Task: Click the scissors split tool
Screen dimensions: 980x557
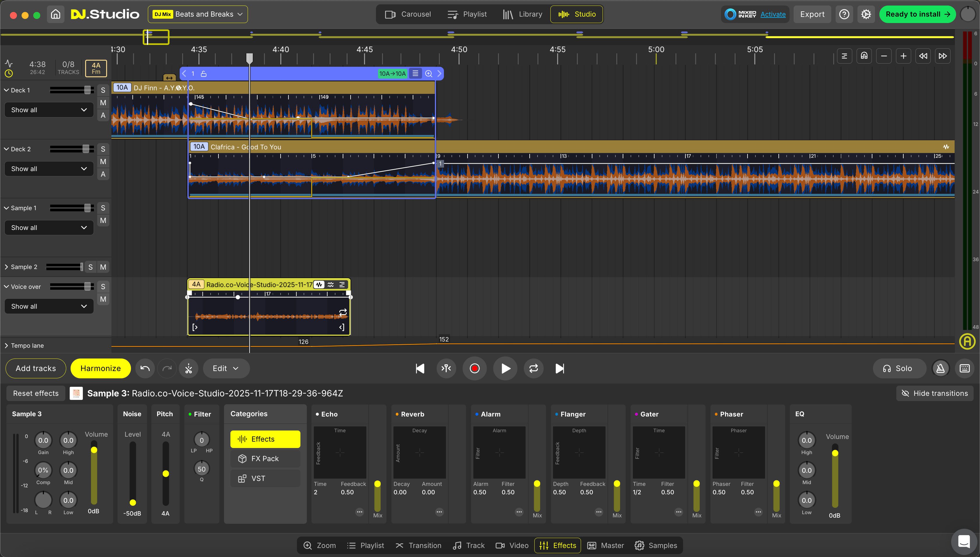Action: coord(188,368)
